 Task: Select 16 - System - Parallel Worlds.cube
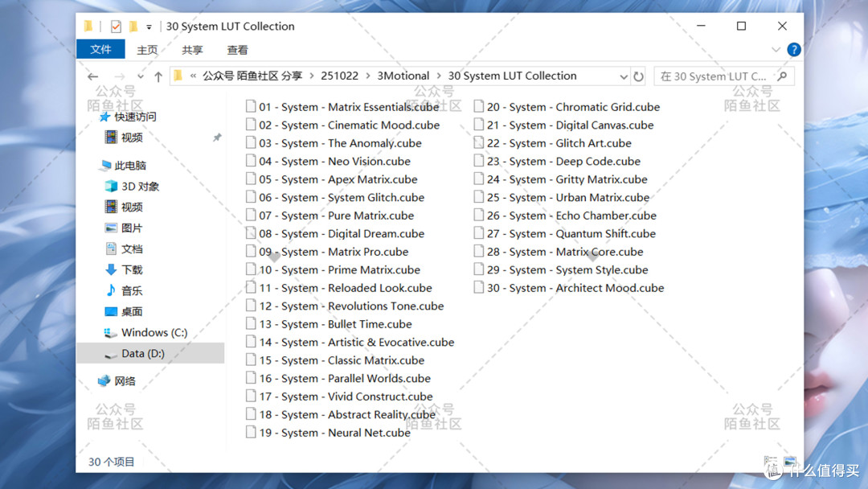[345, 378]
